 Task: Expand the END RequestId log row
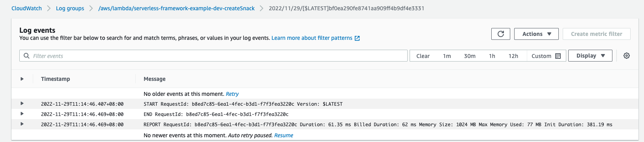point(22,114)
